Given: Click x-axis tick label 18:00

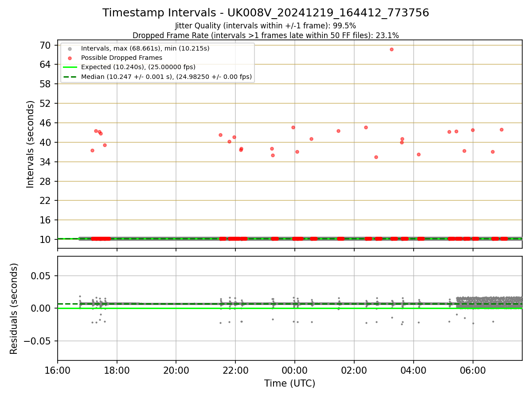Looking at the screenshot, I should pos(117,371).
